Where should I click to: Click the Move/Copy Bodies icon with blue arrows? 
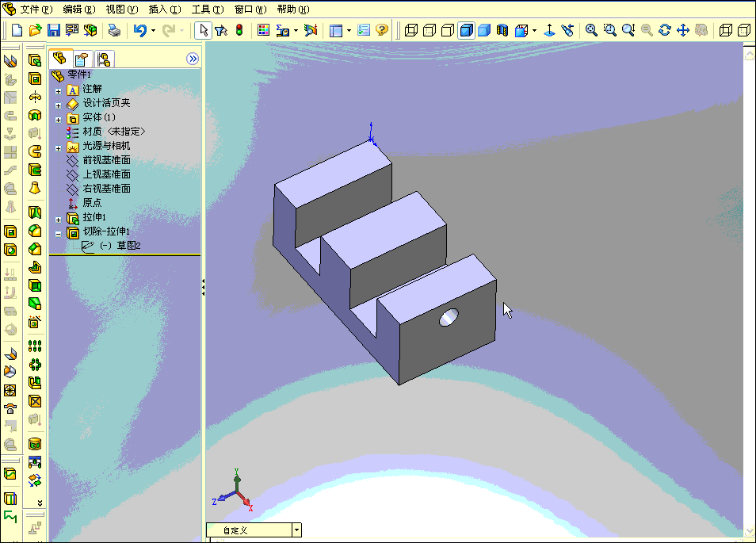(35, 481)
